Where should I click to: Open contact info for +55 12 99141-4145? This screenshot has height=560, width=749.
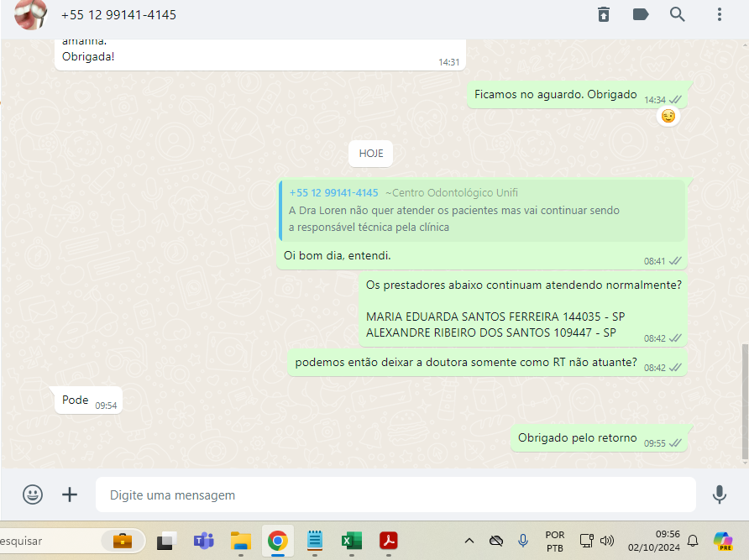118,15
